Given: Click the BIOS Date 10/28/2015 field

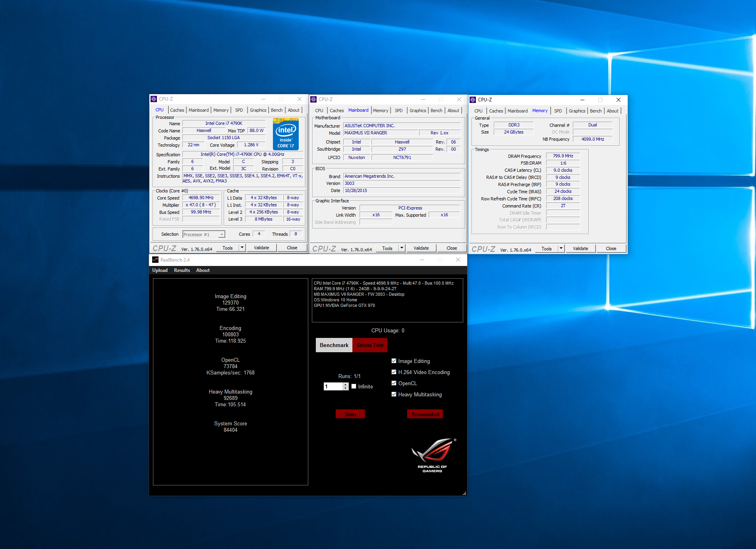Looking at the screenshot, I should (x=402, y=190).
